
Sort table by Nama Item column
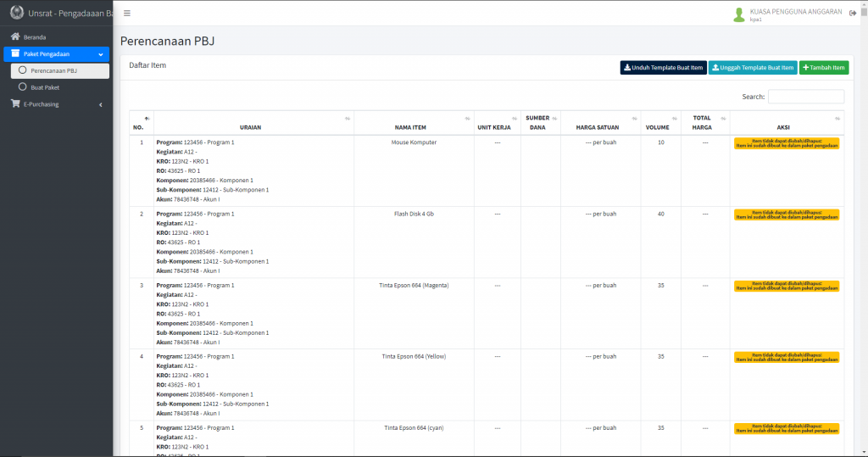(415, 127)
